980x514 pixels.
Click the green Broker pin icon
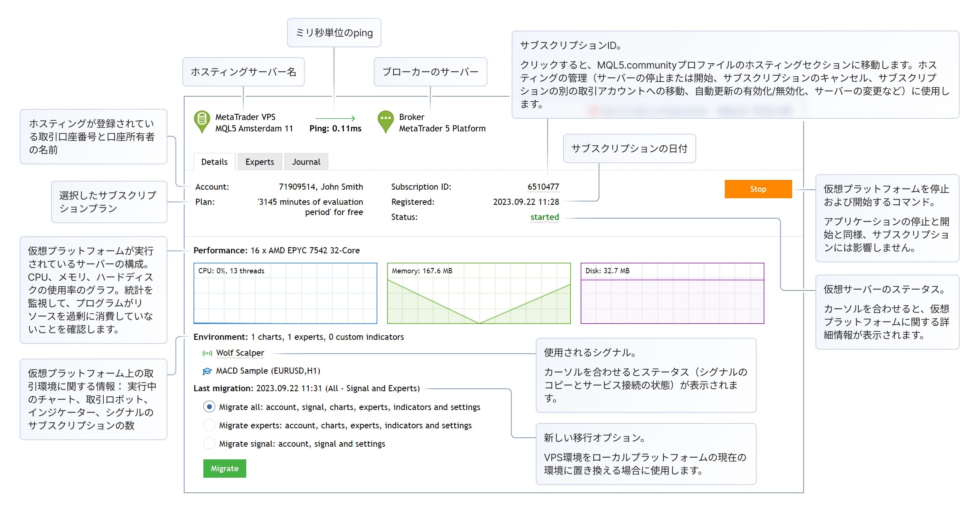(x=385, y=122)
